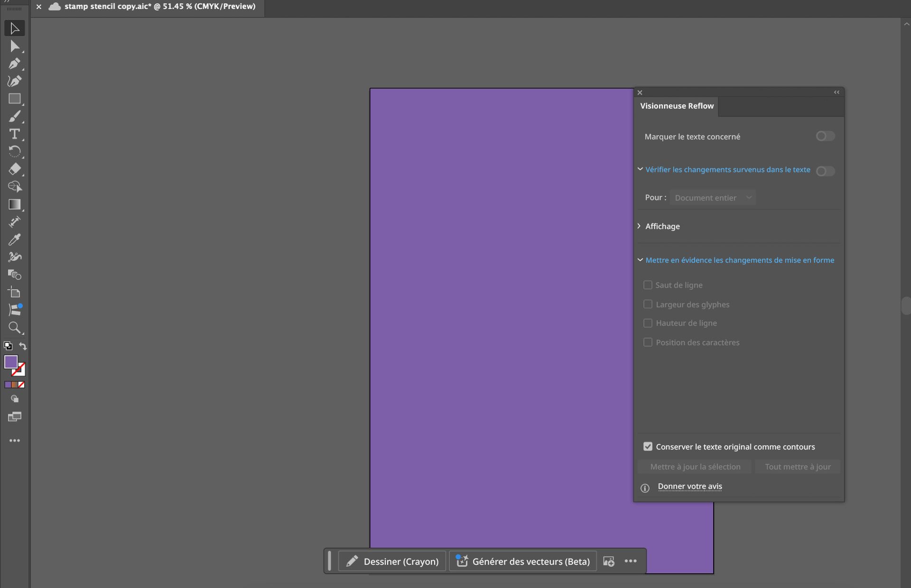Switch to the Visionneuse Reflow tab
The width and height of the screenshot is (911, 588).
[676, 106]
